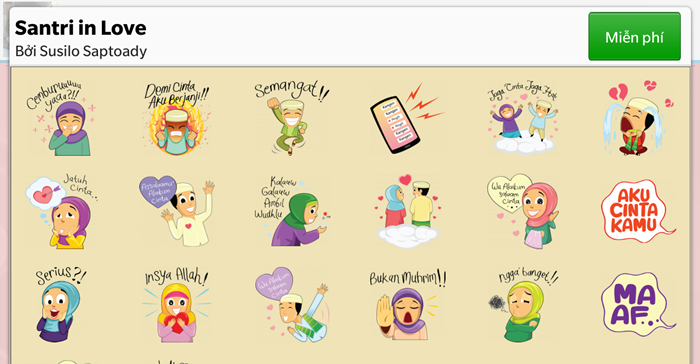Select the purple MAAF sticker
Image resolution: width=700 pixels, height=364 pixels.
click(638, 305)
